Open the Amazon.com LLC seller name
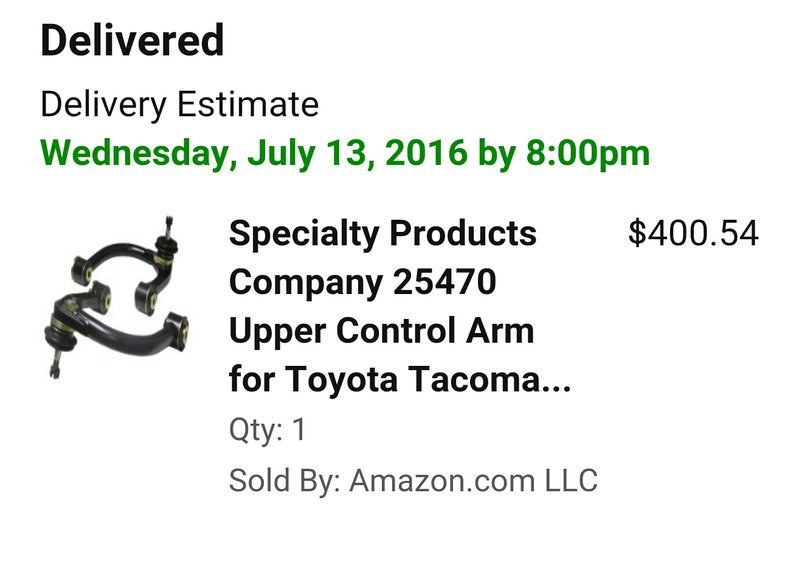The image size is (799, 571). pyautogui.click(x=473, y=480)
